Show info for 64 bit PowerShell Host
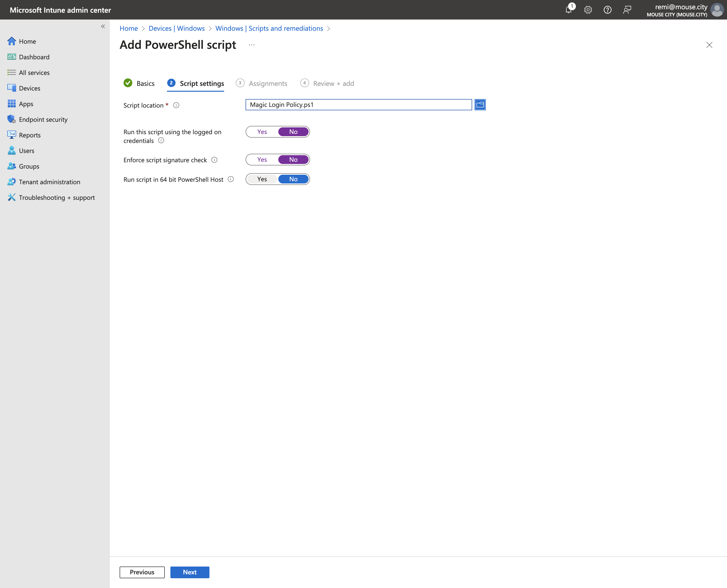This screenshot has width=727, height=588. [231, 179]
